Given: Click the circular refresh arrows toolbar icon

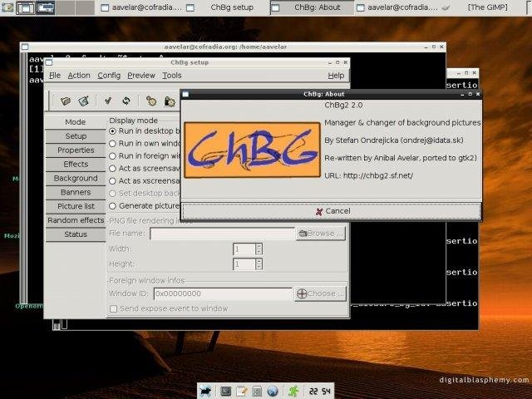Looking at the screenshot, I should coord(126,101).
